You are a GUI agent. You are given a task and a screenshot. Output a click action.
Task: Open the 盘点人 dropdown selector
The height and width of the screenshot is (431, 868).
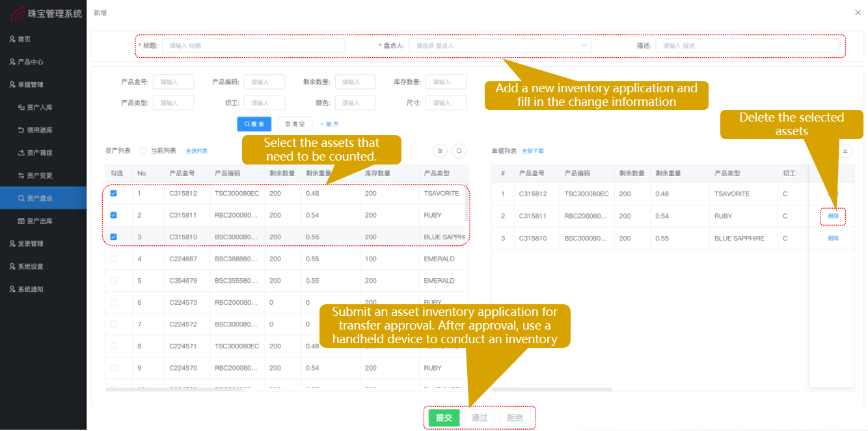tap(500, 46)
